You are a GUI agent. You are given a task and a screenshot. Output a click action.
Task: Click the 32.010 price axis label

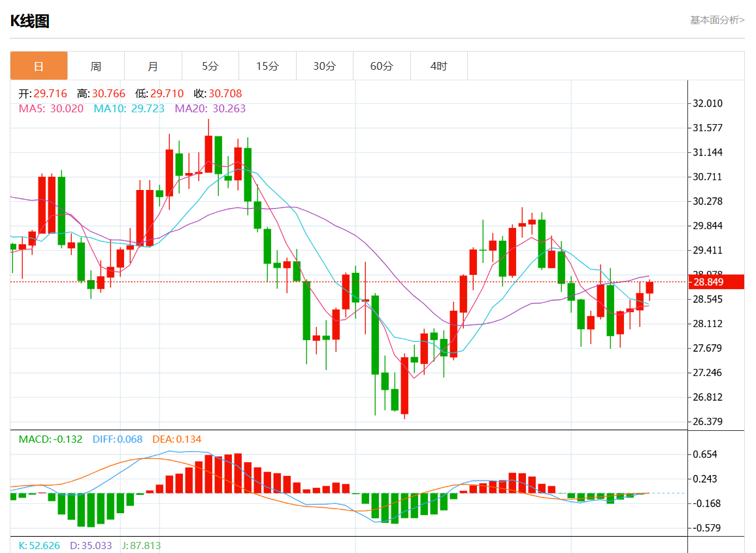point(707,103)
